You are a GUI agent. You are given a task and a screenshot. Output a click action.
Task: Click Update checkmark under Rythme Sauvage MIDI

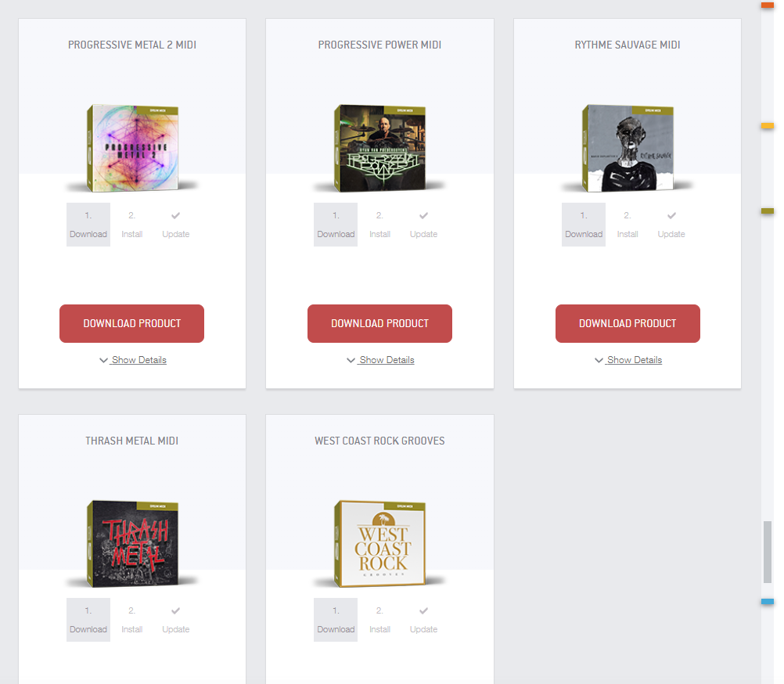[x=671, y=216]
